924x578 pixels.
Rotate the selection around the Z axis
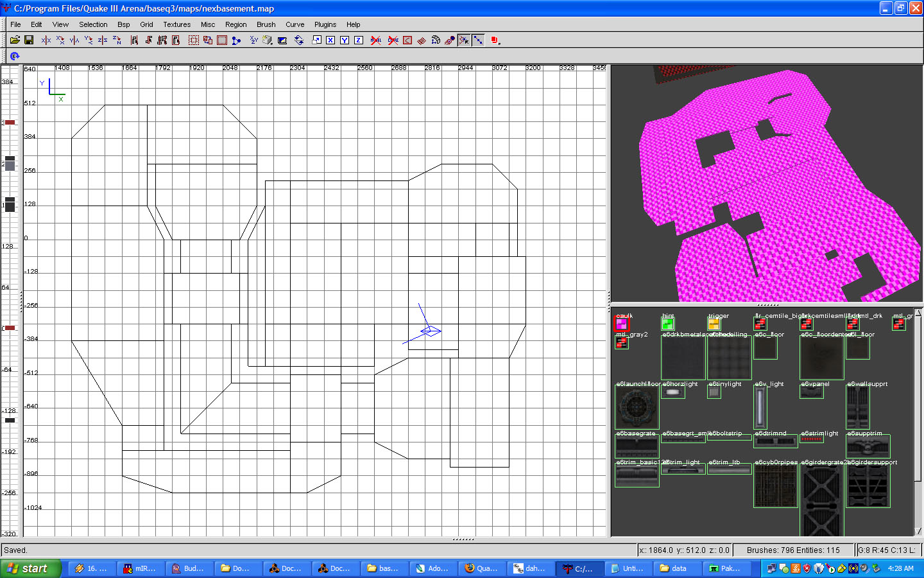[117, 40]
